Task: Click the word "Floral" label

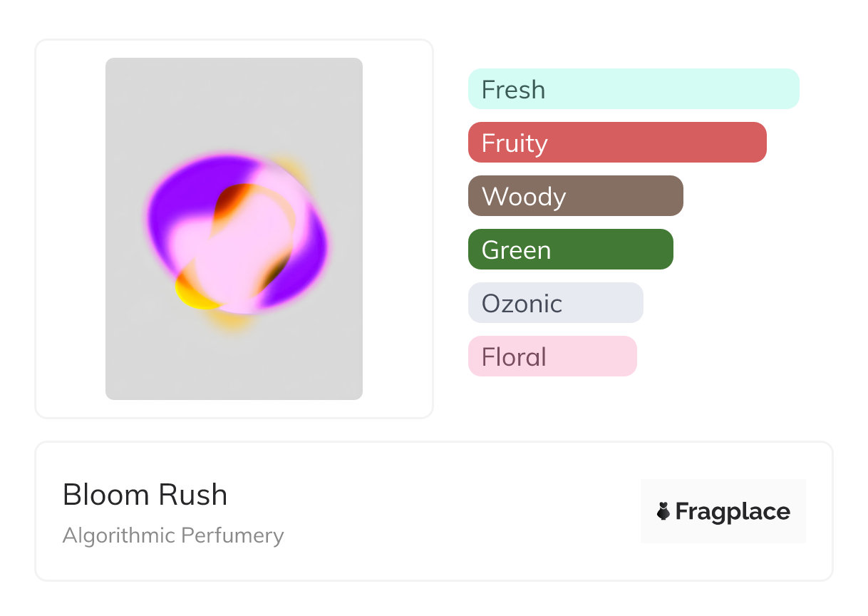Action: point(514,357)
